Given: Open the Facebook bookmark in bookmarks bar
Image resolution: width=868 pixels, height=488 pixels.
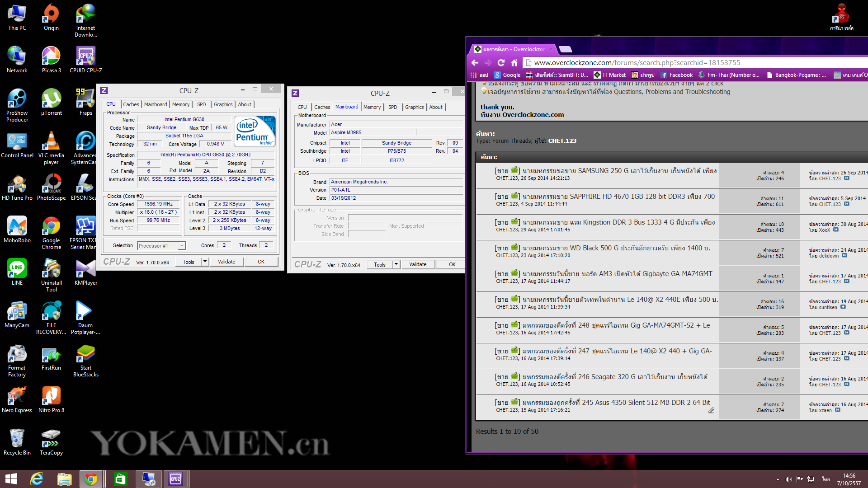Looking at the screenshot, I should (677, 75).
